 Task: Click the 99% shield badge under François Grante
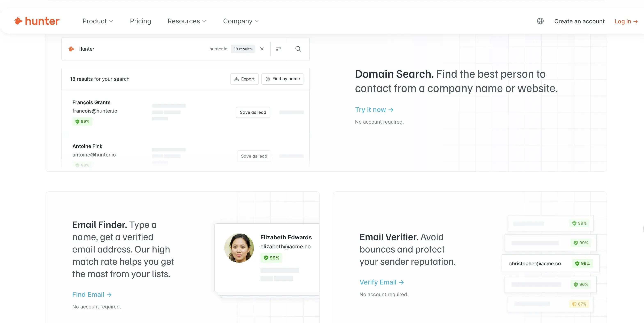[82, 122]
